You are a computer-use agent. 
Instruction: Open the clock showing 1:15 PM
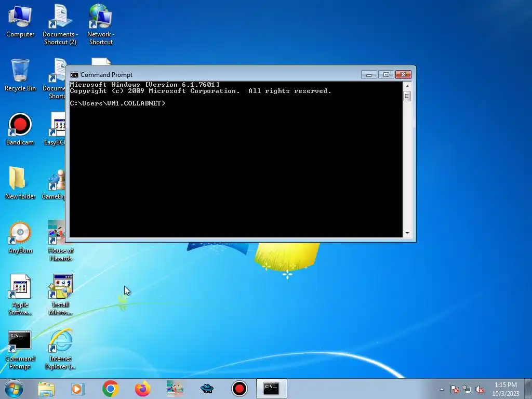coord(506,389)
